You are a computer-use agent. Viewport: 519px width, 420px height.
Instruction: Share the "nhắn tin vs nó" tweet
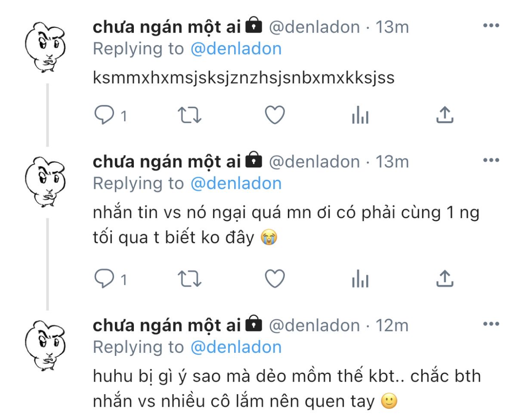(445, 279)
